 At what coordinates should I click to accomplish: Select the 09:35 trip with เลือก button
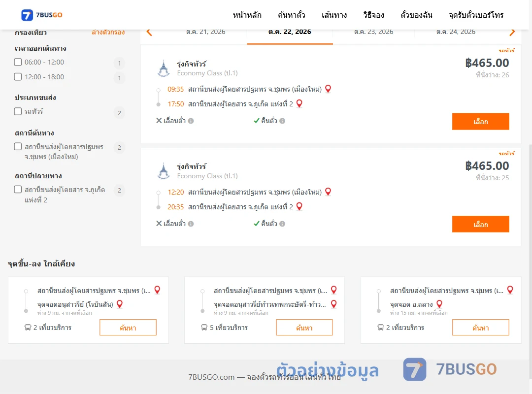click(480, 122)
